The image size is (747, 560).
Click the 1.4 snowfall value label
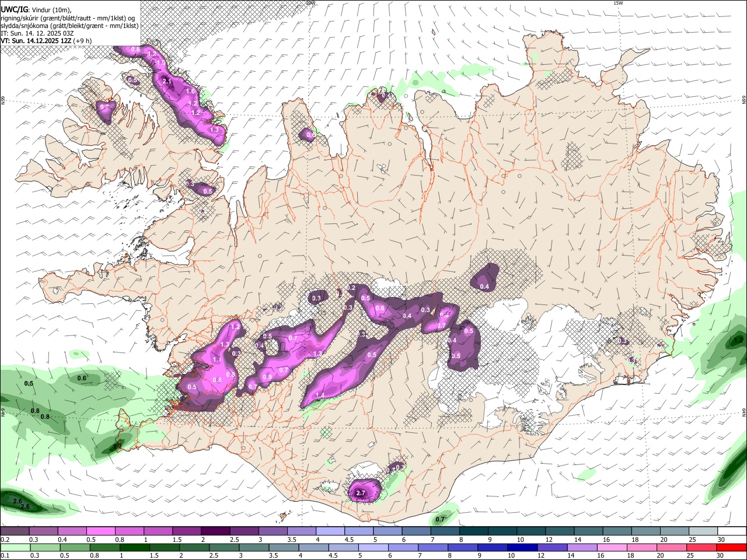(x=320, y=395)
